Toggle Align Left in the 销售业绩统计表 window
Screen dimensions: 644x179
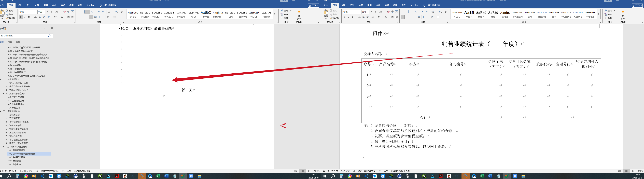(x=403, y=17)
